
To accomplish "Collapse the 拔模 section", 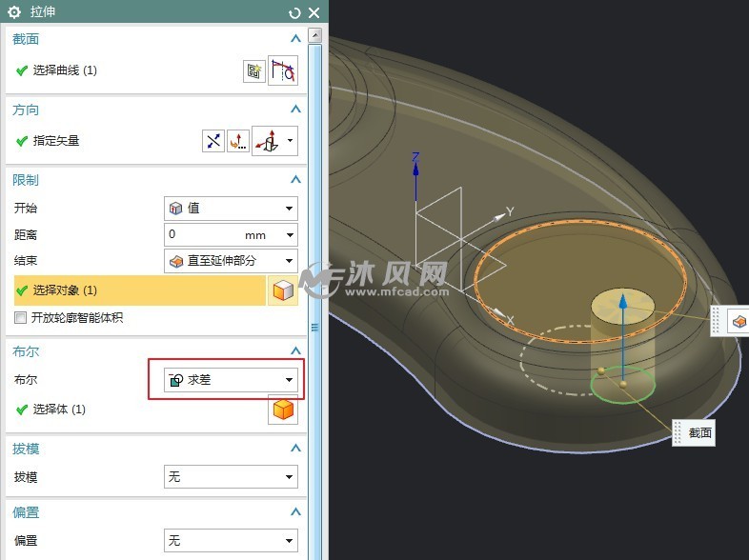I will 295,448.
